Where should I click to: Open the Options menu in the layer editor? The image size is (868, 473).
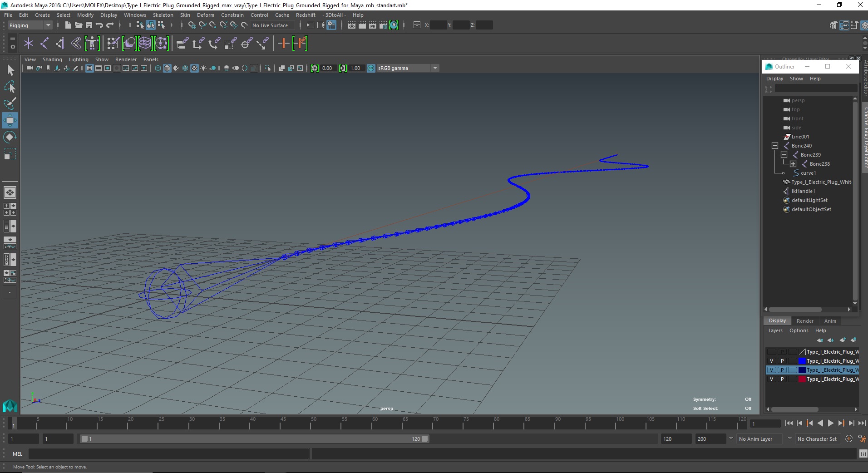point(799,330)
